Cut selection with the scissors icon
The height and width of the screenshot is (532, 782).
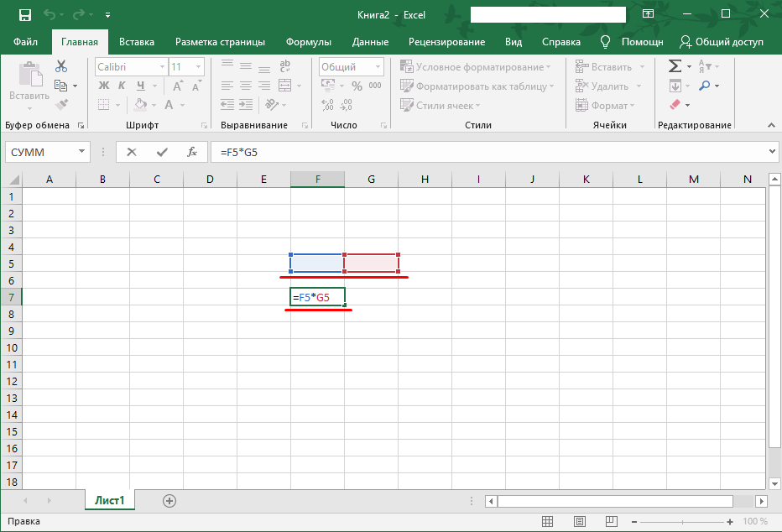click(x=61, y=66)
